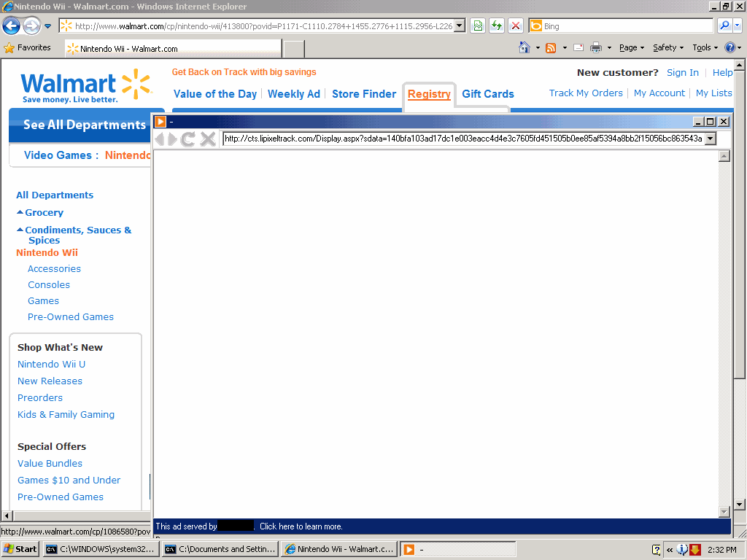Expand the RSS feeds dropdown arrow
This screenshot has height=560, width=747.
565,47
